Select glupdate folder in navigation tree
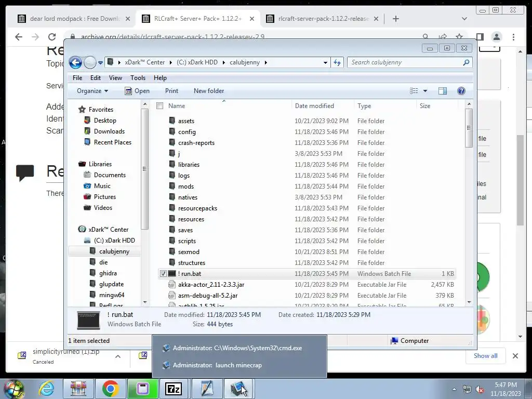The width and height of the screenshot is (532, 399). pos(111,284)
